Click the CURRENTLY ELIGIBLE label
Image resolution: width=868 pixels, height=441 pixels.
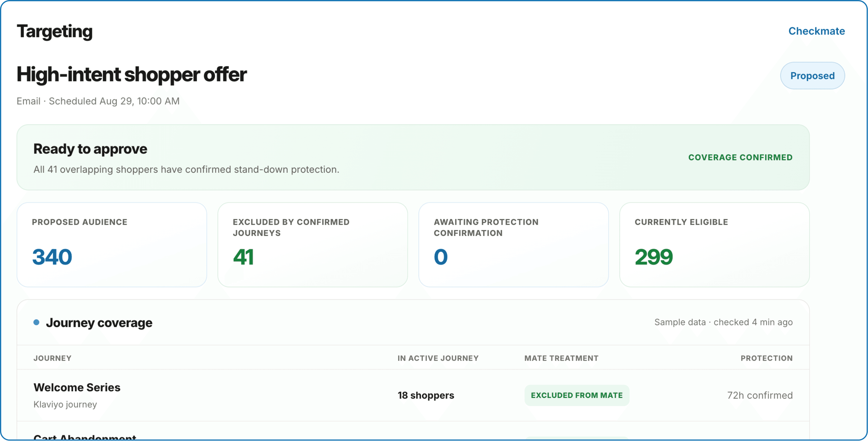pos(681,222)
